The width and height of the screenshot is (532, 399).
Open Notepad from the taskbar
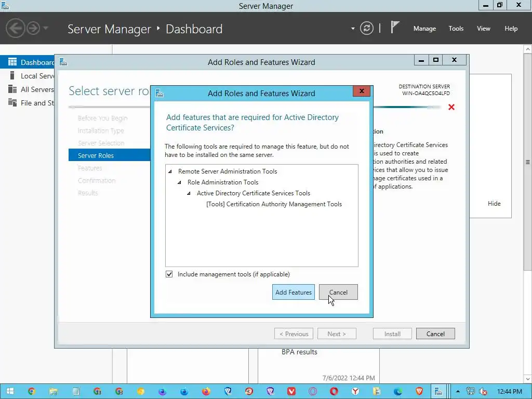click(x=76, y=391)
